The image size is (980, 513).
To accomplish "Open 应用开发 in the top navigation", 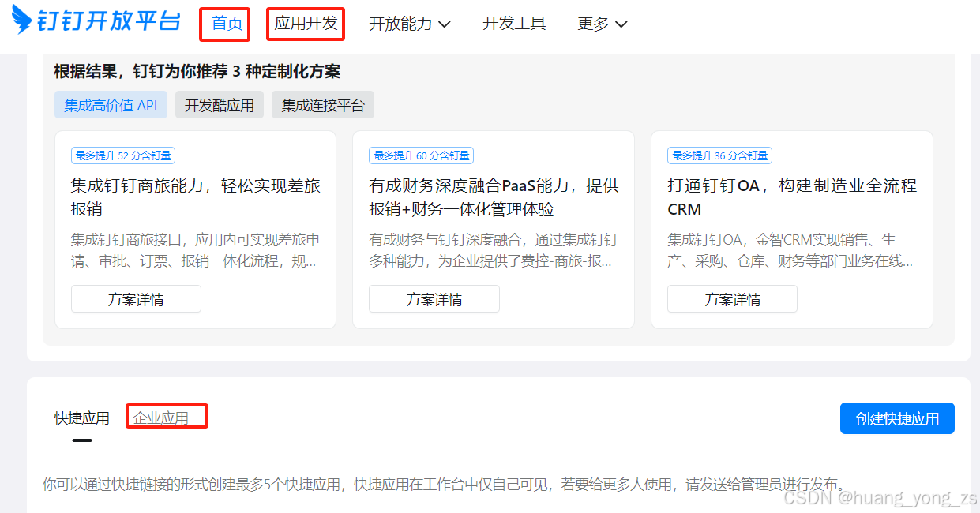I will tap(306, 24).
